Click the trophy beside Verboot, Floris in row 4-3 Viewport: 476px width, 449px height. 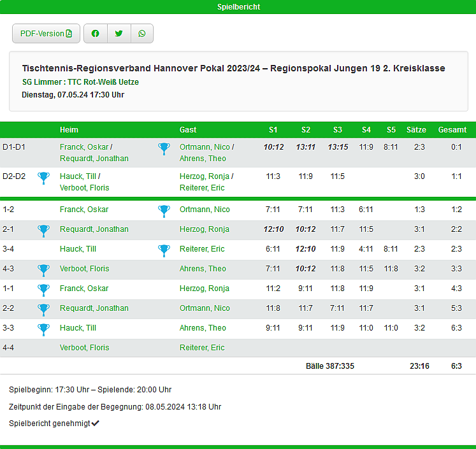click(43, 269)
